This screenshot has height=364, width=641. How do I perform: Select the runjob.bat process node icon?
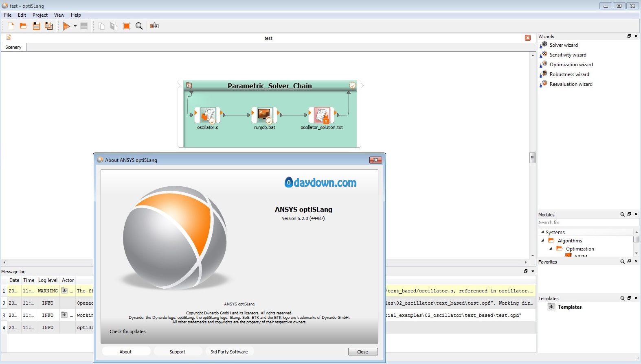point(265,115)
